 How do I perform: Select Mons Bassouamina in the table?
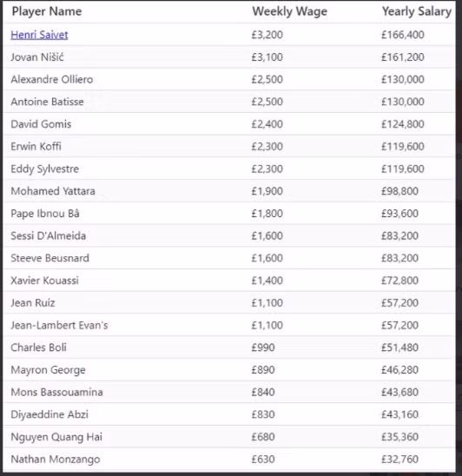pyautogui.click(x=56, y=392)
